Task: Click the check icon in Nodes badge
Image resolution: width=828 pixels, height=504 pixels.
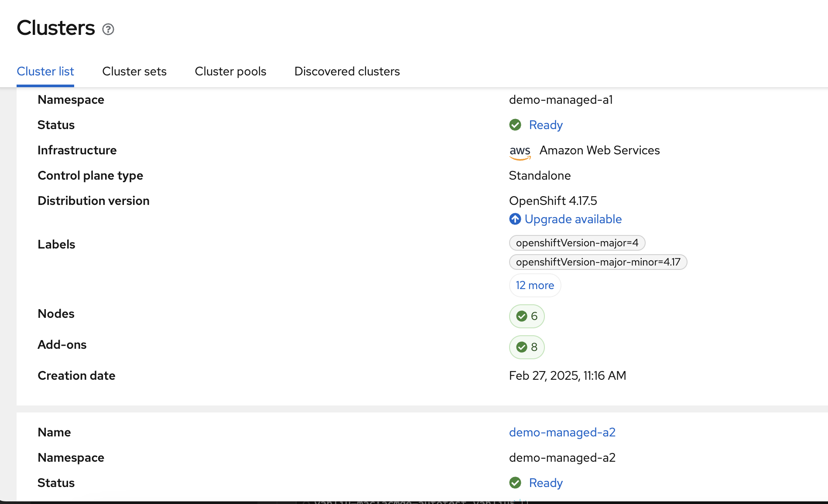Action: coord(522,316)
